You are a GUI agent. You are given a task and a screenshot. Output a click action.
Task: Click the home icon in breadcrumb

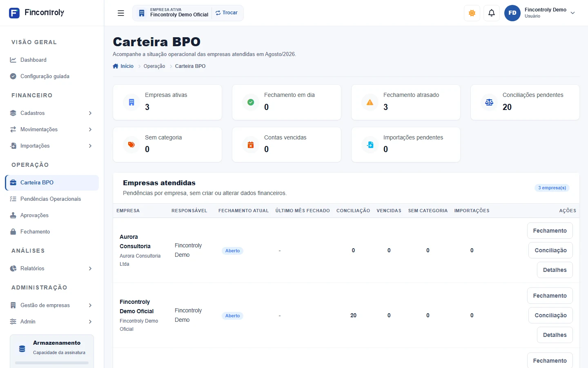[x=116, y=66]
